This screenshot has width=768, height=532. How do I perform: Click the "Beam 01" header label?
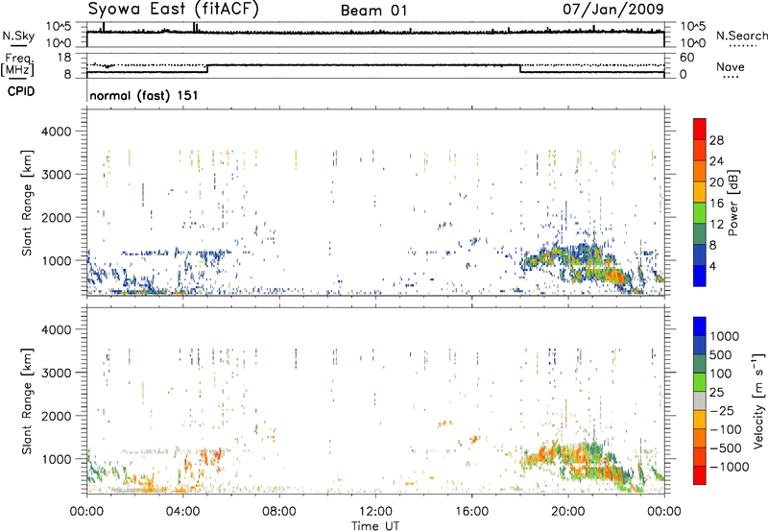373,11
